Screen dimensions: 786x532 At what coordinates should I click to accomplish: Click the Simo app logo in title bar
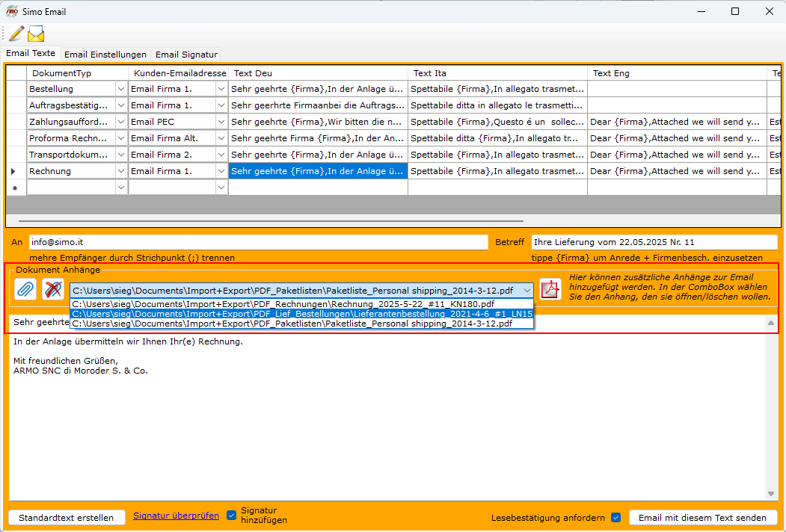click(x=12, y=11)
